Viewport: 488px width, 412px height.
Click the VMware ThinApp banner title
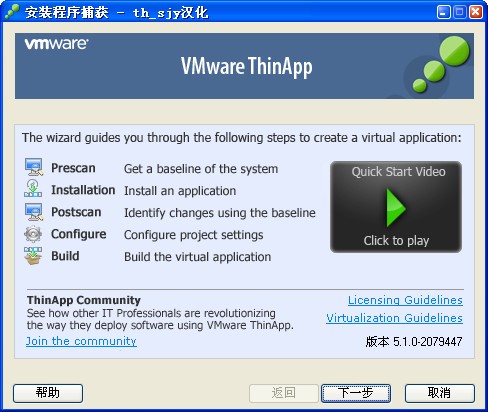(247, 66)
